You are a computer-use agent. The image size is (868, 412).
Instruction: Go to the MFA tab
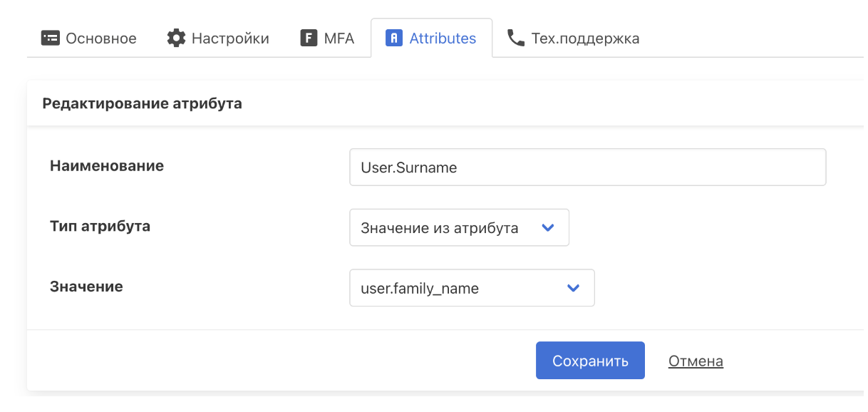click(339, 38)
